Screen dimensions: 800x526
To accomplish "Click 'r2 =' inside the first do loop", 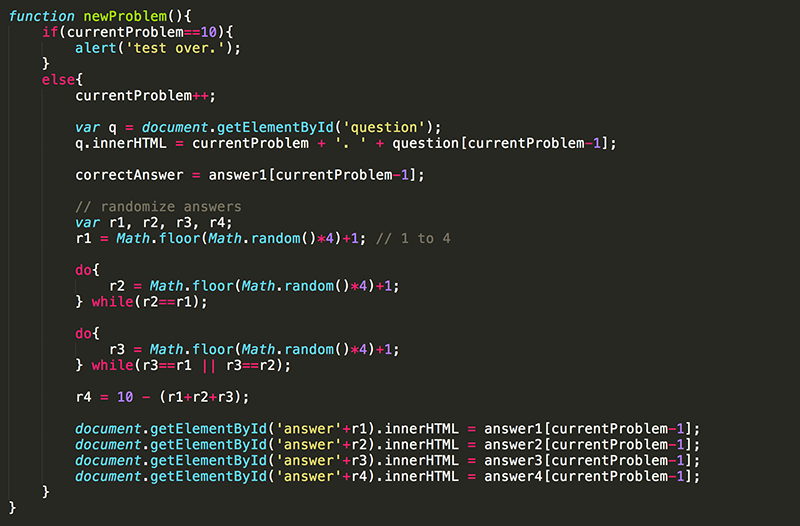I will [126, 286].
